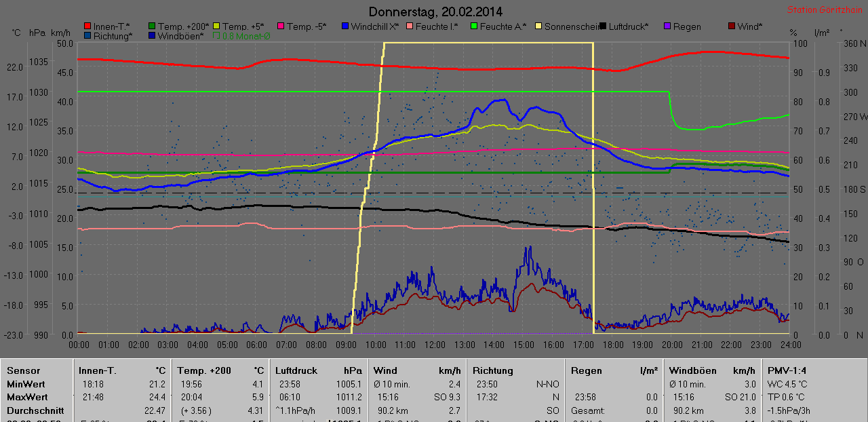Toggle the Sonnenschein series in the legend
This screenshot has width=868, height=422.
point(538,26)
